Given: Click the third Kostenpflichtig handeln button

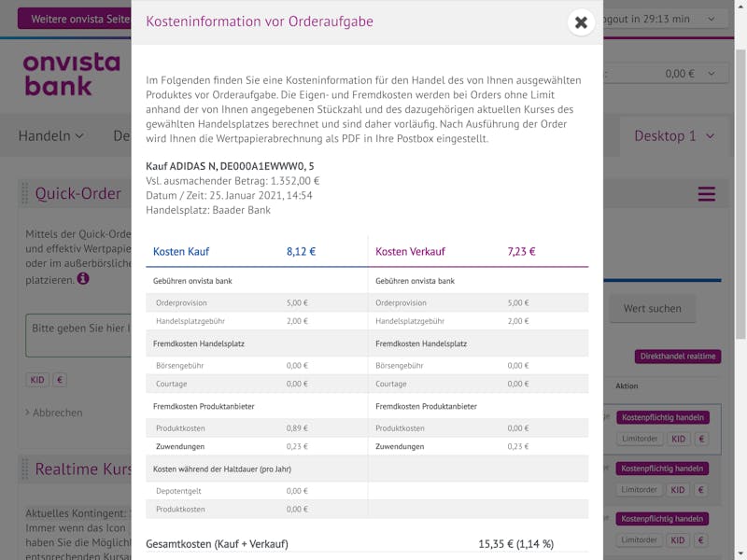Looking at the screenshot, I should pyautogui.click(x=662, y=519).
